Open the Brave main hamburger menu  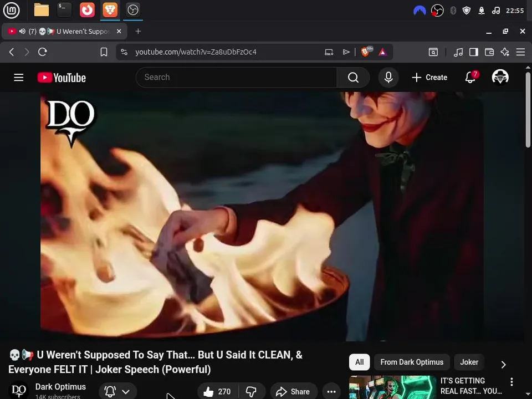pyautogui.click(x=520, y=52)
